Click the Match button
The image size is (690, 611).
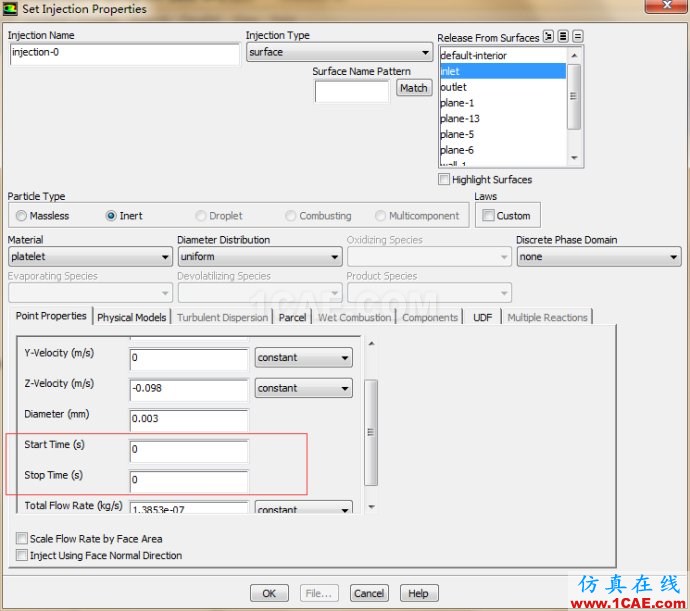[x=414, y=88]
